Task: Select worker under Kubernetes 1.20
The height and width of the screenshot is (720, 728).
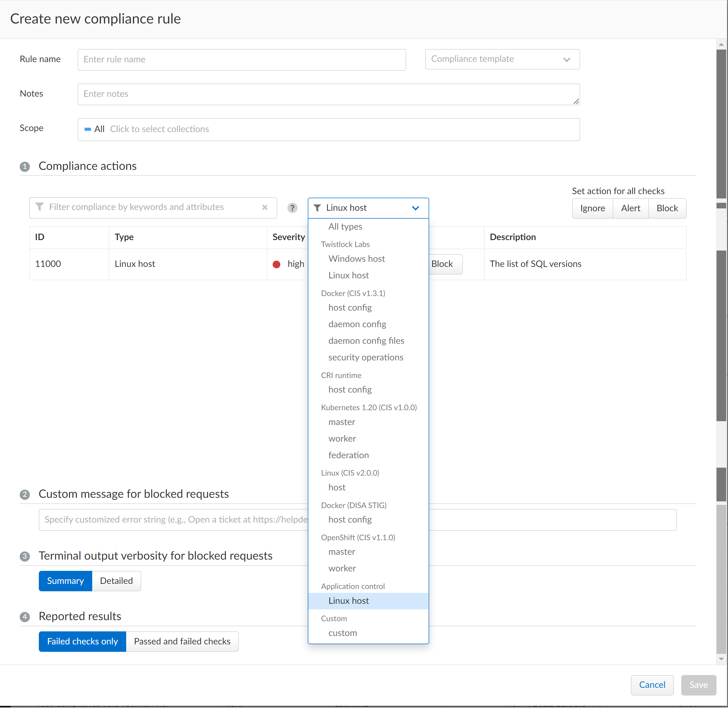Action: tap(368, 439)
